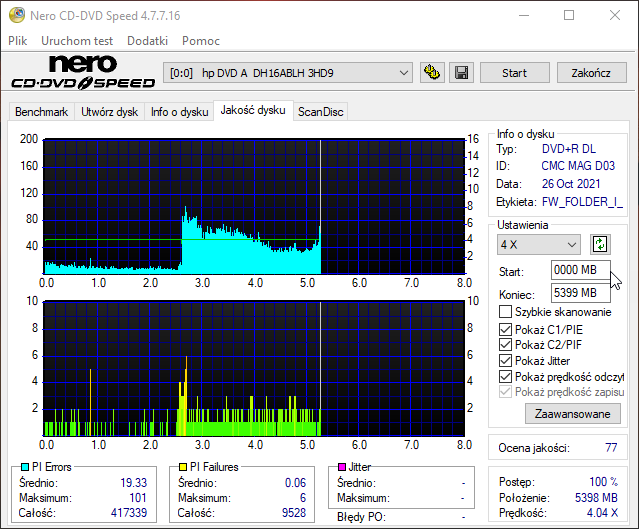The width and height of the screenshot is (639, 529).
Task: Click the disc type DVD+R DL
Action: coord(568,149)
